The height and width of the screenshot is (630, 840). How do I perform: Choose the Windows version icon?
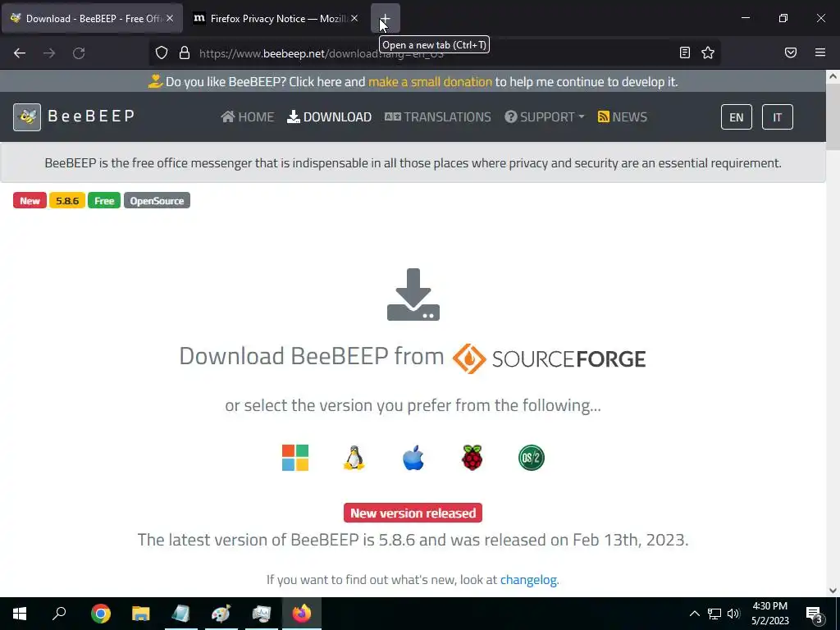pyautogui.click(x=295, y=458)
